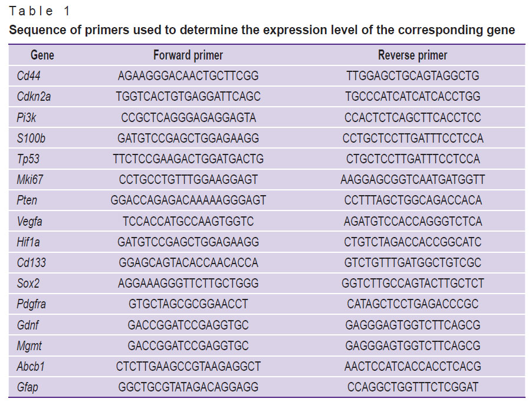This screenshot has height=405, width=532.
Task: Select the Cd44 gene name cell
Action: (29, 76)
